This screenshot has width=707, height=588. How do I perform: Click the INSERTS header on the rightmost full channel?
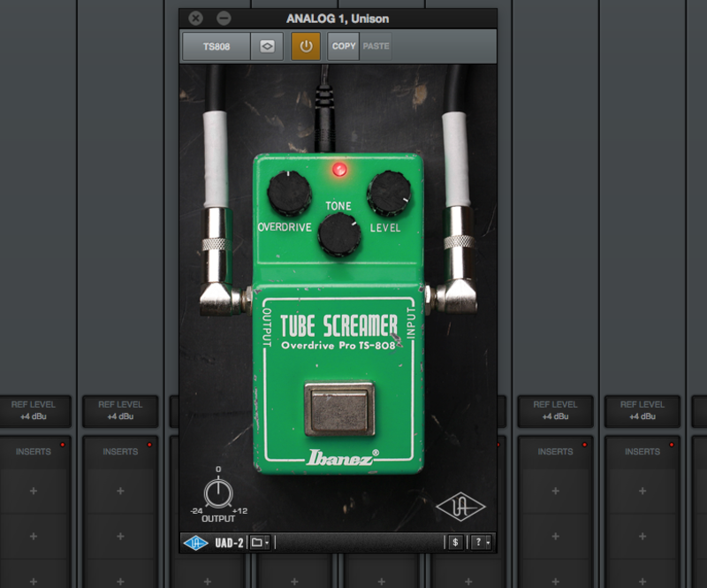[x=642, y=452]
